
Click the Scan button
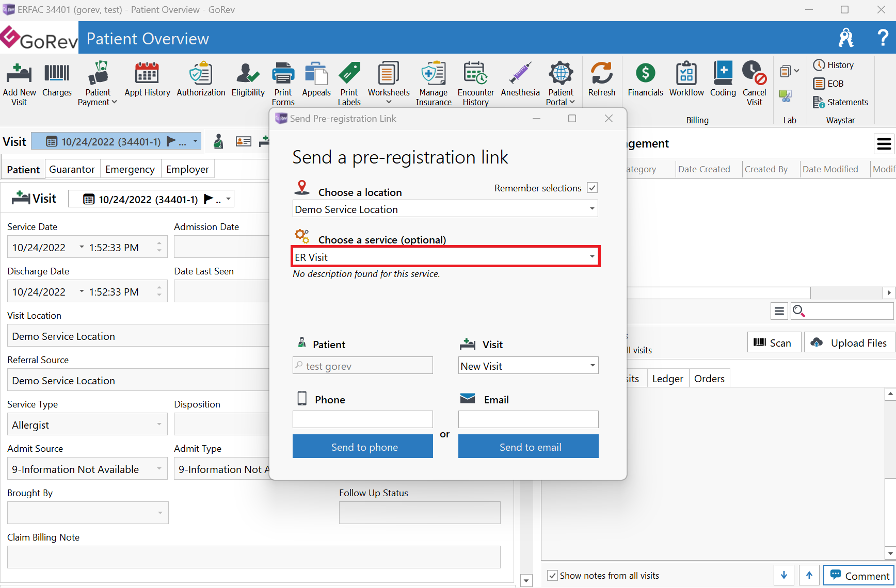coord(774,342)
